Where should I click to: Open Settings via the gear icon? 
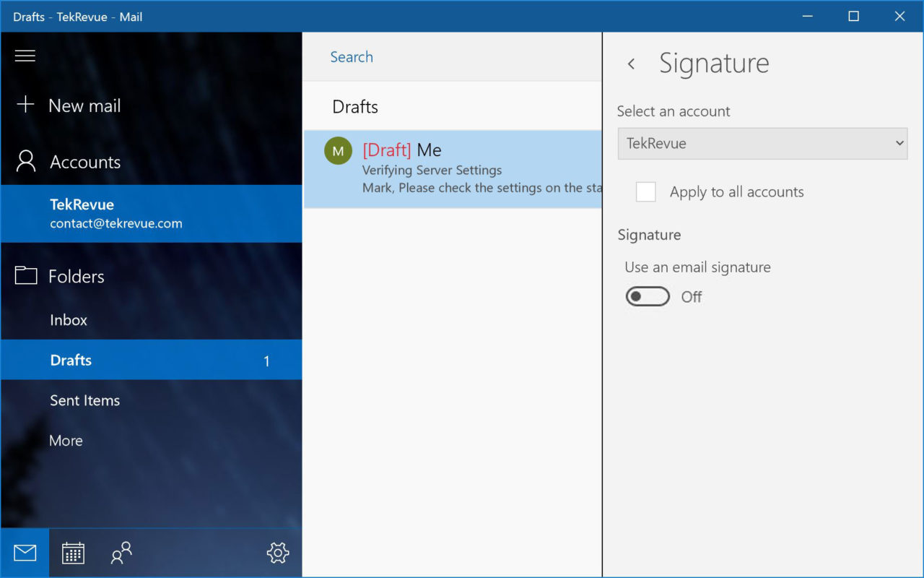click(278, 553)
